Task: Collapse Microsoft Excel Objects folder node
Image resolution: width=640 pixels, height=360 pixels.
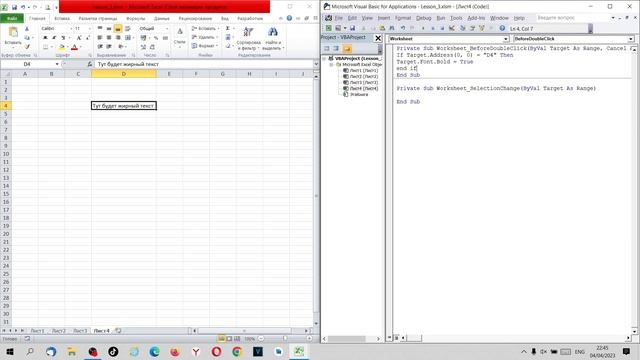Action: pyautogui.click(x=331, y=64)
